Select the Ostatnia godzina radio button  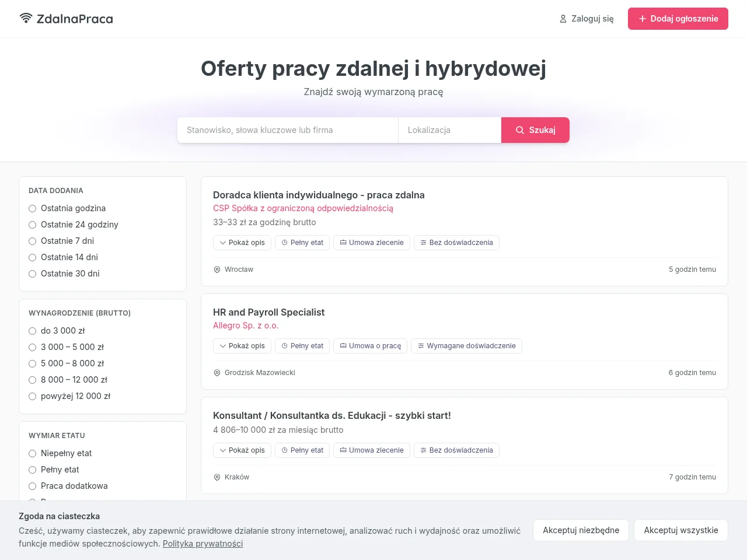(33, 208)
